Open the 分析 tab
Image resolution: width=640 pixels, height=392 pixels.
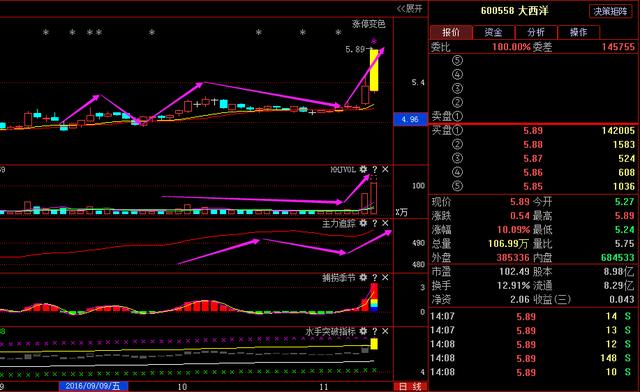[x=536, y=32]
